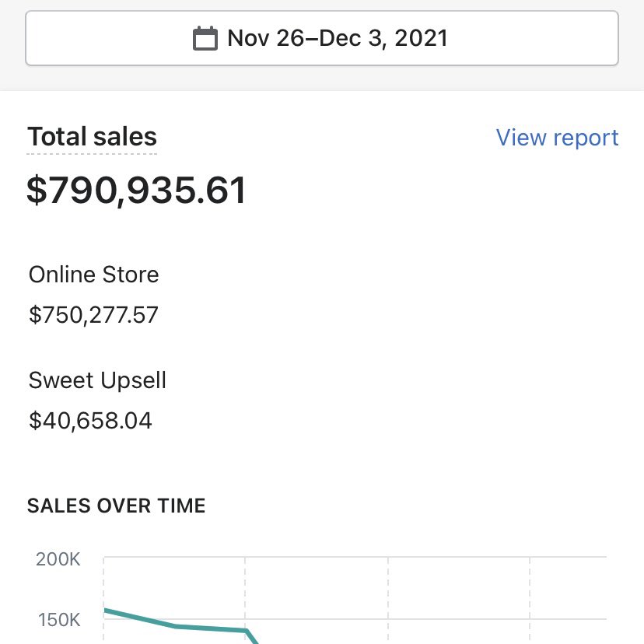Open the Nov 26–Dec 3, 2021 date range picker
This screenshot has height=644, width=644.
(x=322, y=38)
